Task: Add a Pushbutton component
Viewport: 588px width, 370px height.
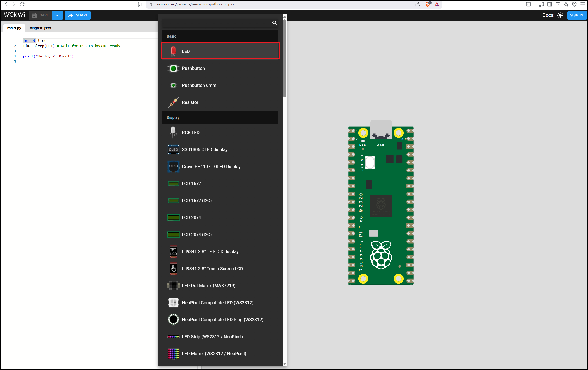Action: (220, 68)
